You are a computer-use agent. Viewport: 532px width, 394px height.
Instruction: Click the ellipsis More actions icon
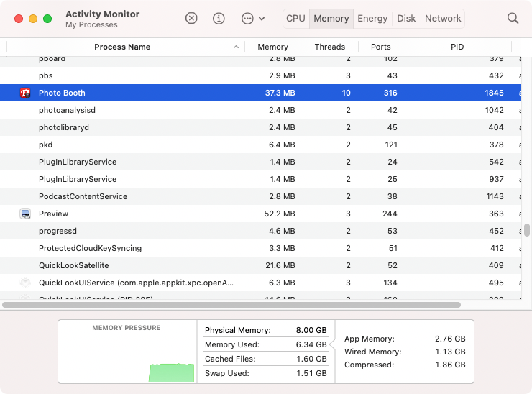point(247,18)
